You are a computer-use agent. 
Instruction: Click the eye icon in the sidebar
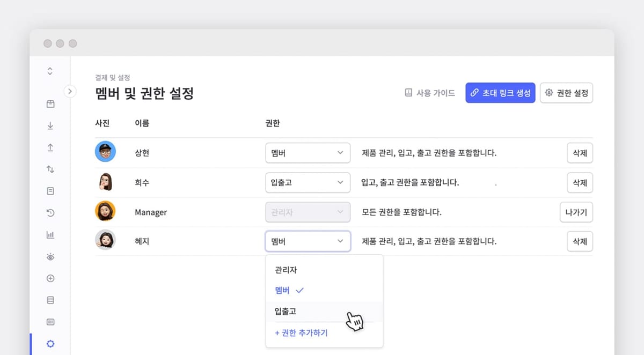[50, 257]
